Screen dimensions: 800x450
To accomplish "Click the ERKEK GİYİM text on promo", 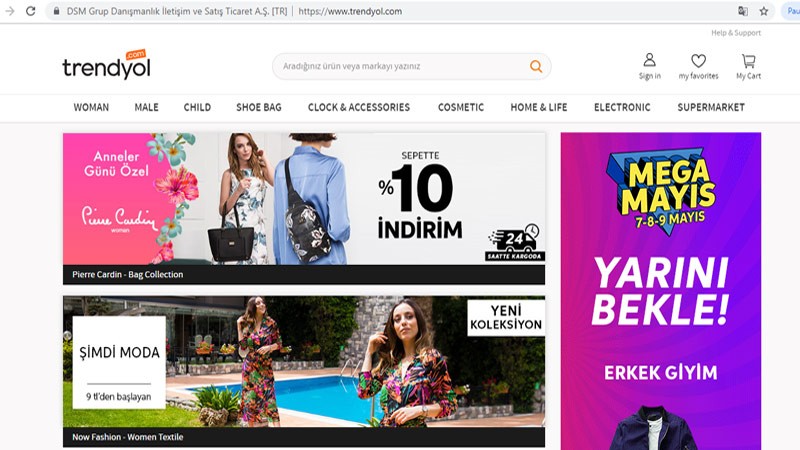I will pyautogui.click(x=661, y=372).
